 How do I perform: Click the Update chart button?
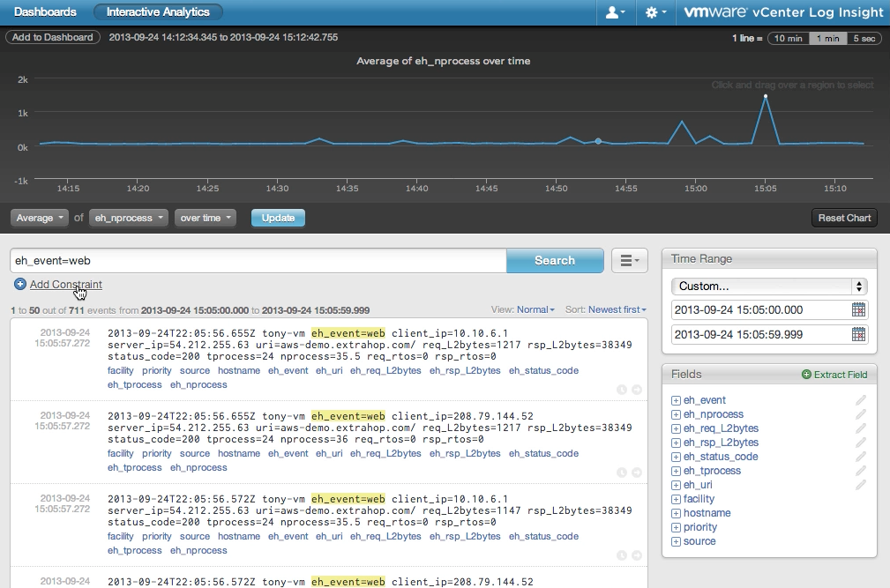click(x=278, y=218)
